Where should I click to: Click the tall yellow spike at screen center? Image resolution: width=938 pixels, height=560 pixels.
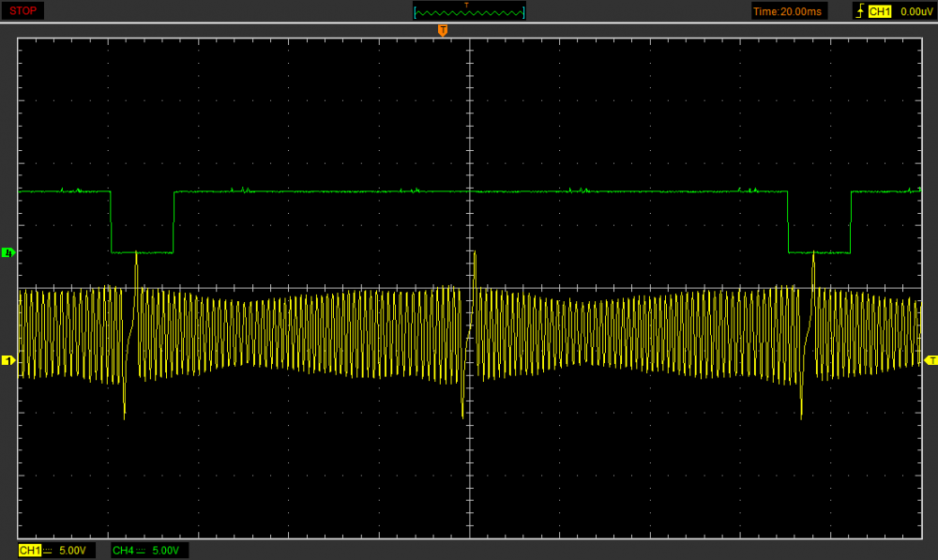pos(474,267)
